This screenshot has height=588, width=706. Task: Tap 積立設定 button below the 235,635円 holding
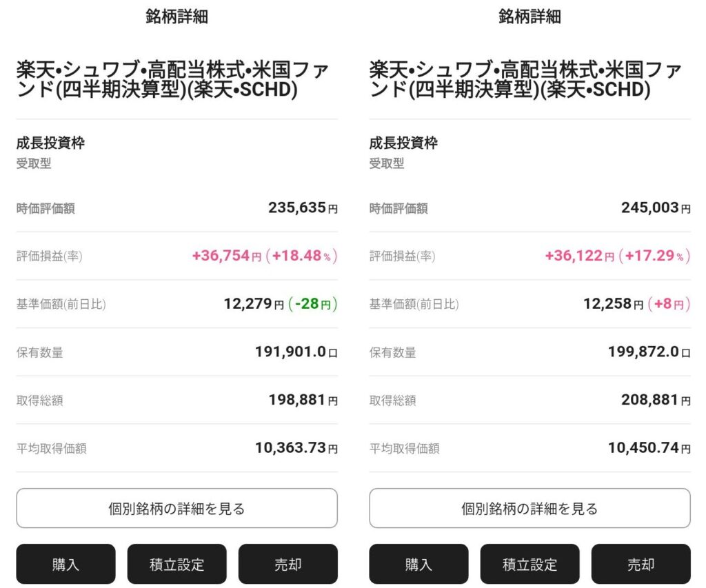click(x=176, y=564)
